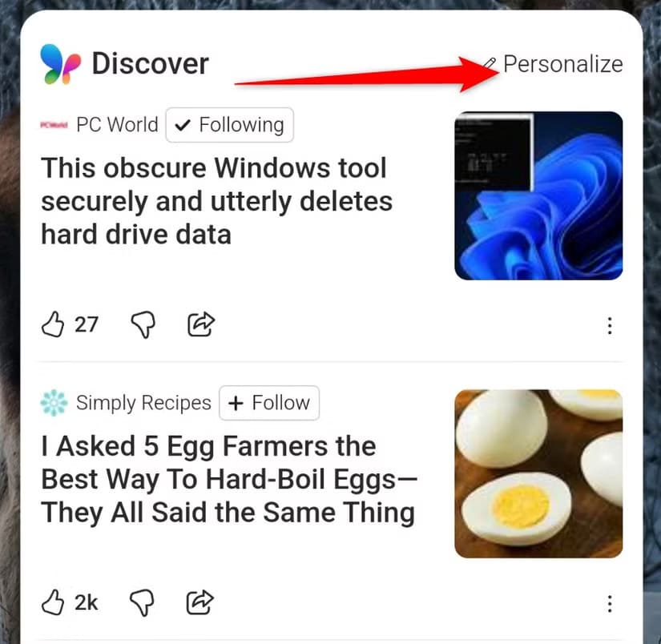
Task: Click the Simply Recipes snowflake logo
Action: point(54,403)
